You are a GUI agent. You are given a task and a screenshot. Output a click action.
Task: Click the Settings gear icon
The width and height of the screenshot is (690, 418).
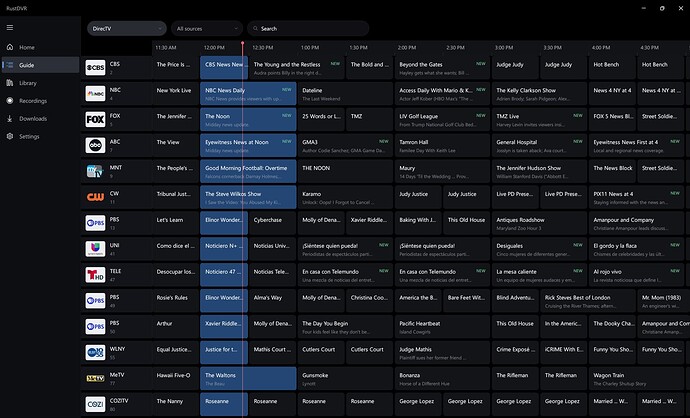(10, 136)
